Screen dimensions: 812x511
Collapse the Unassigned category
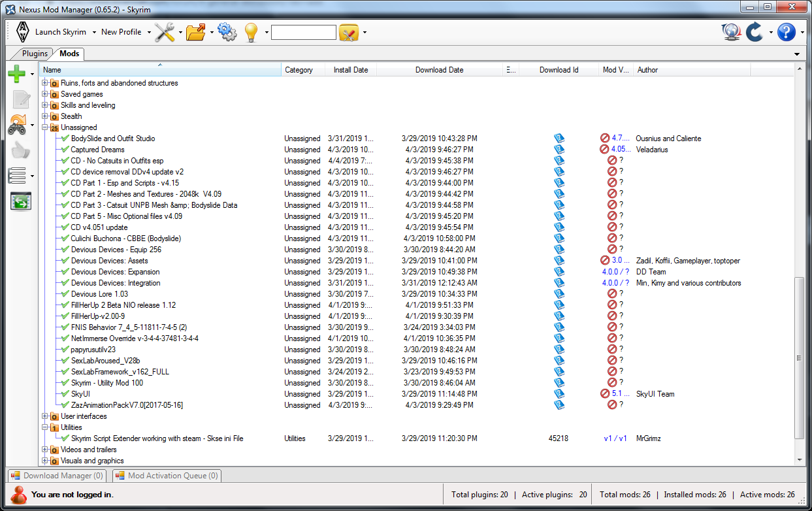click(x=45, y=127)
